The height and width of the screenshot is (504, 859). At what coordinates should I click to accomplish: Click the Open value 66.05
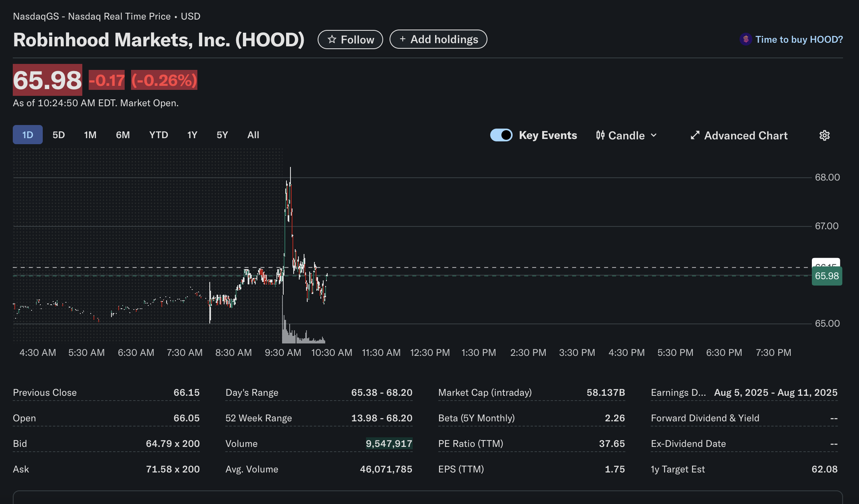coord(187,418)
